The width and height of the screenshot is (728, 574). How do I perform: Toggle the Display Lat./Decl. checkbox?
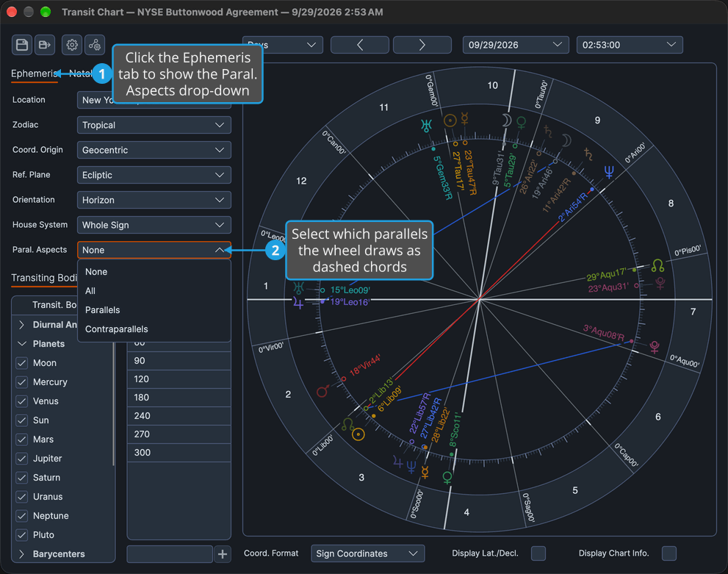point(538,553)
